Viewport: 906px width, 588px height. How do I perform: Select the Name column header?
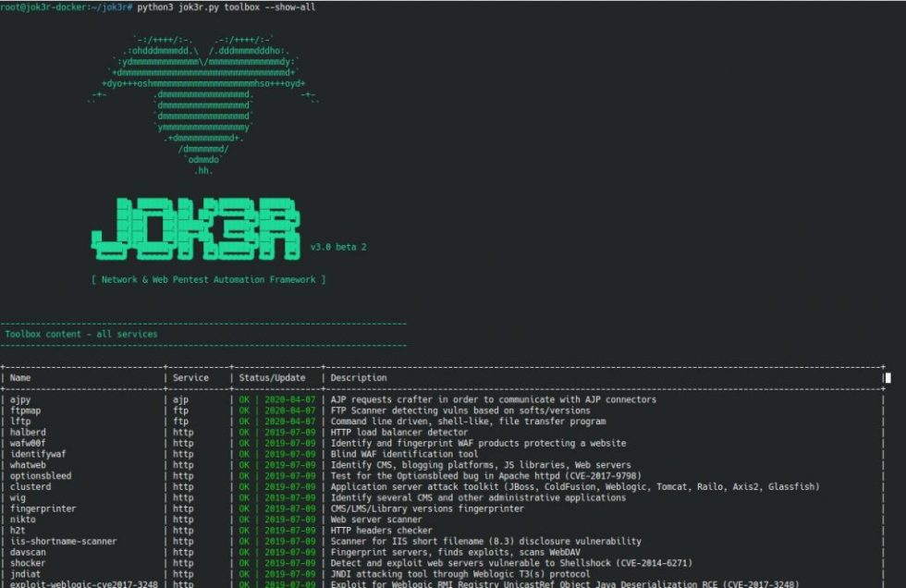tap(19, 377)
